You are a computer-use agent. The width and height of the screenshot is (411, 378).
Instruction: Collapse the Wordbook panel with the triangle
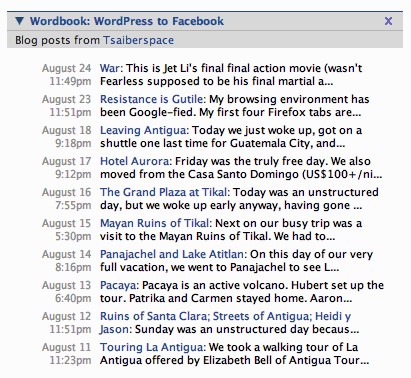pos(20,21)
